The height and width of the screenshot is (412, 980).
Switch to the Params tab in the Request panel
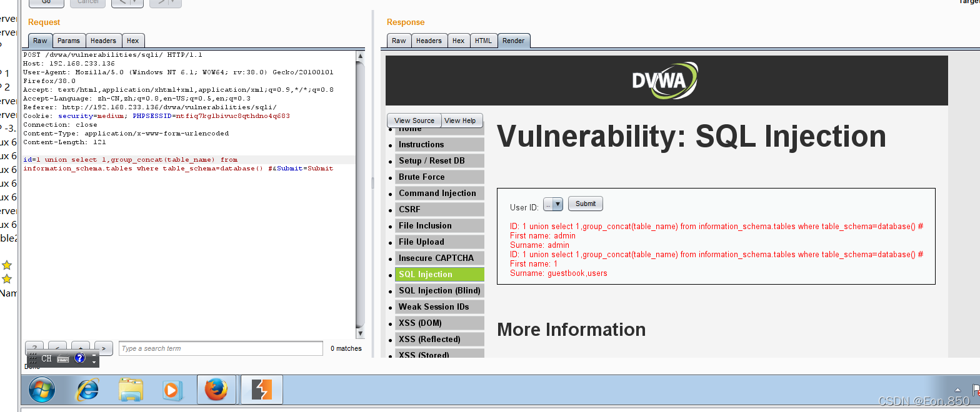pyautogui.click(x=69, y=41)
